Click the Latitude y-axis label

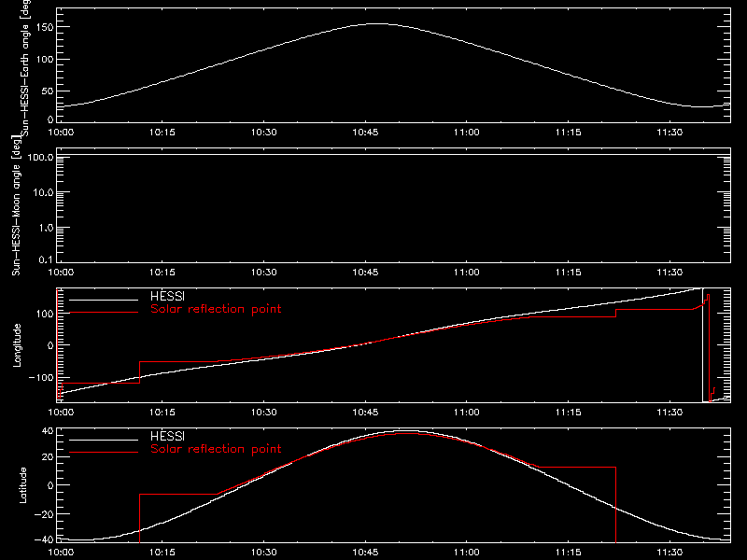point(22,485)
